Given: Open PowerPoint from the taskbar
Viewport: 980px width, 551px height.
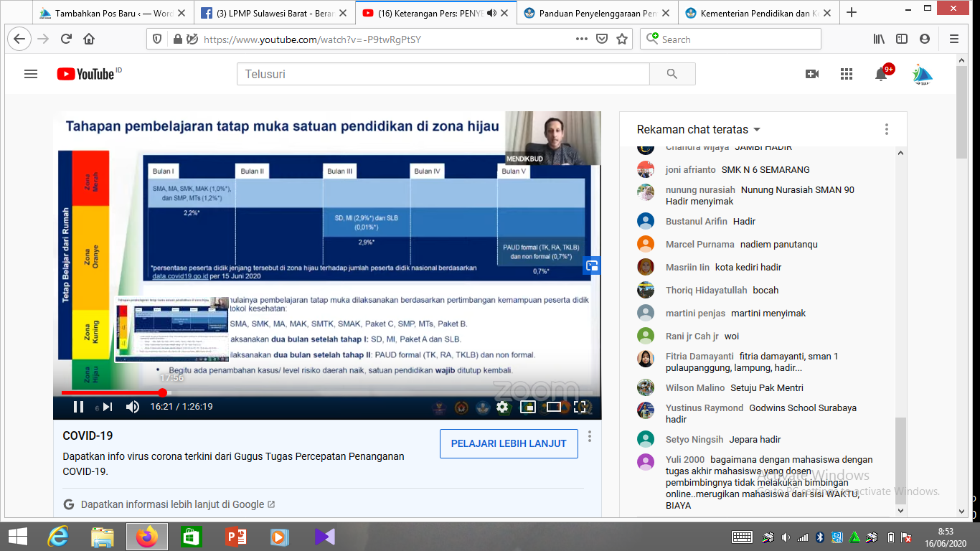Looking at the screenshot, I should pyautogui.click(x=236, y=537).
